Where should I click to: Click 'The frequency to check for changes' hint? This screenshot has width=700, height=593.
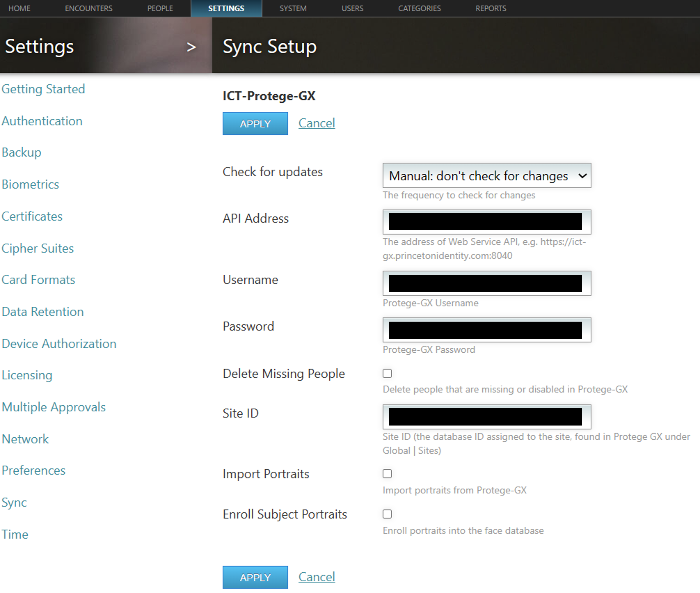click(459, 195)
